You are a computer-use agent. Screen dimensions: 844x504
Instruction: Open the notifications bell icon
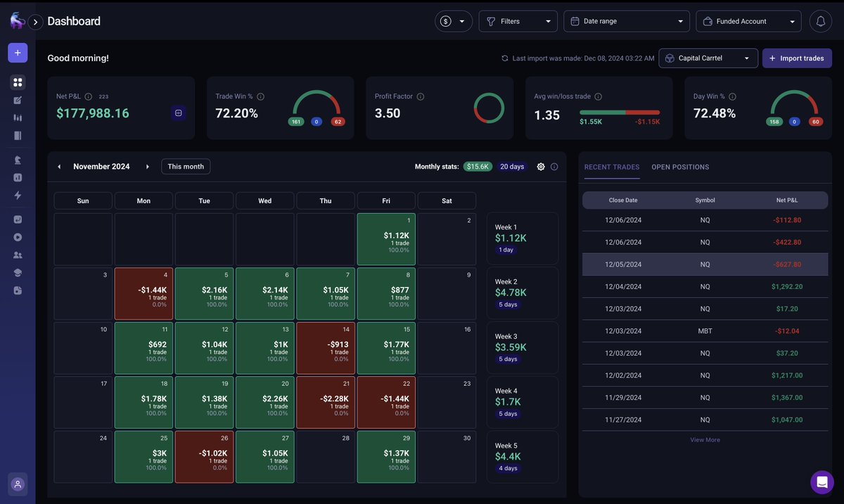820,21
